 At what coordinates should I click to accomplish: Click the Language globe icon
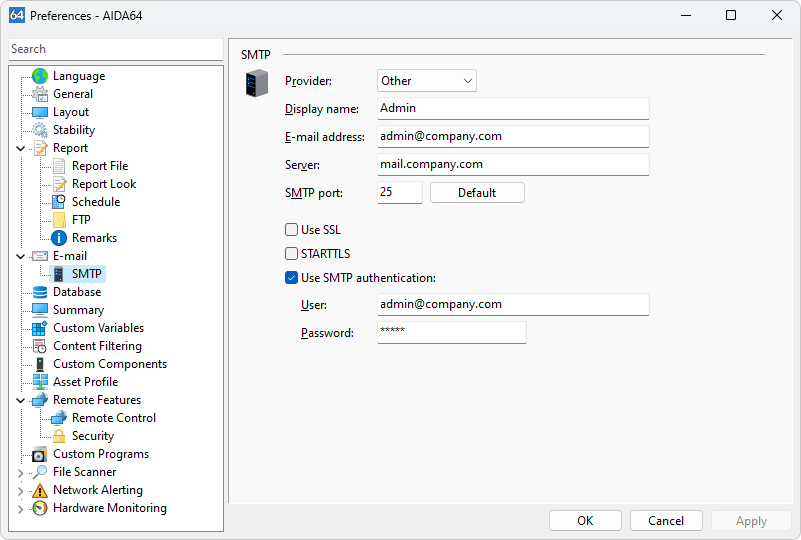pos(40,76)
